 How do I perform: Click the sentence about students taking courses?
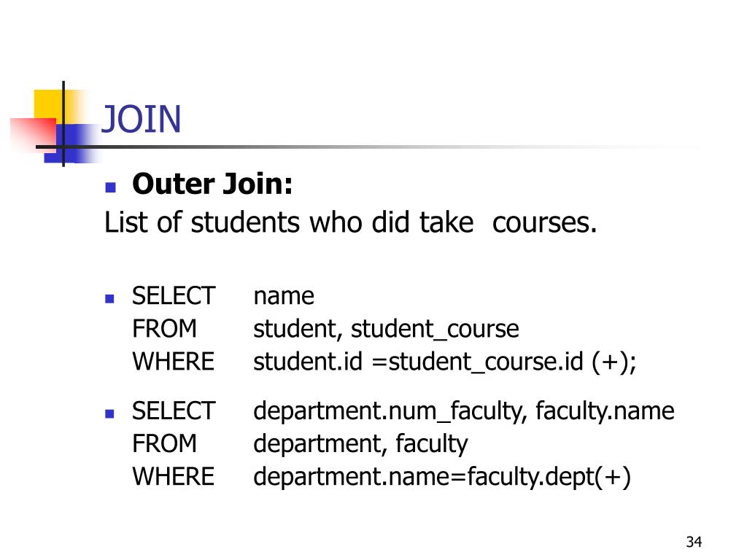pyautogui.click(x=351, y=222)
